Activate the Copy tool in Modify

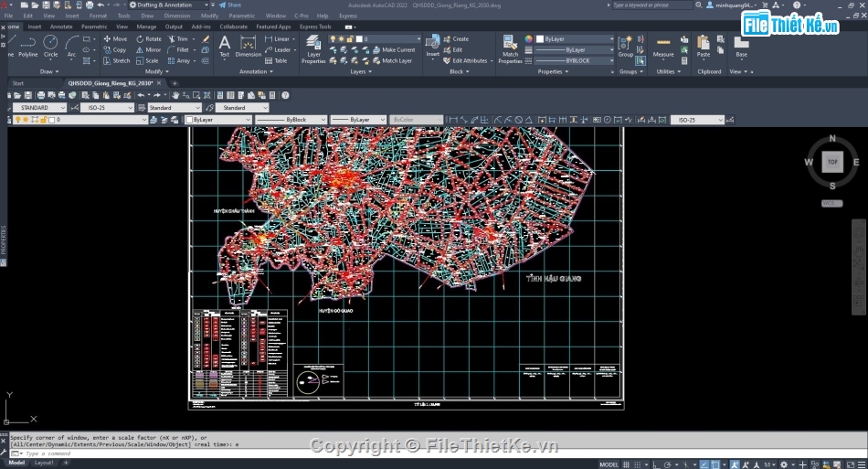115,50
